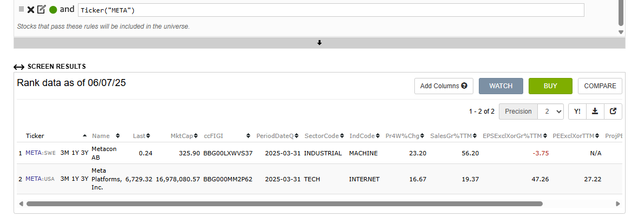Image resolution: width=644 pixels, height=223 pixels.
Task: Sort by the Last column
Action: point(142,135)
